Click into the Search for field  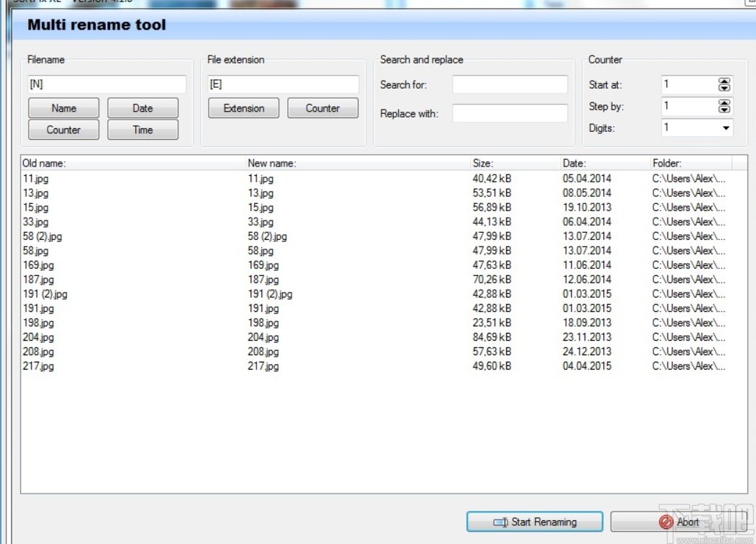[x=510, y=84]
